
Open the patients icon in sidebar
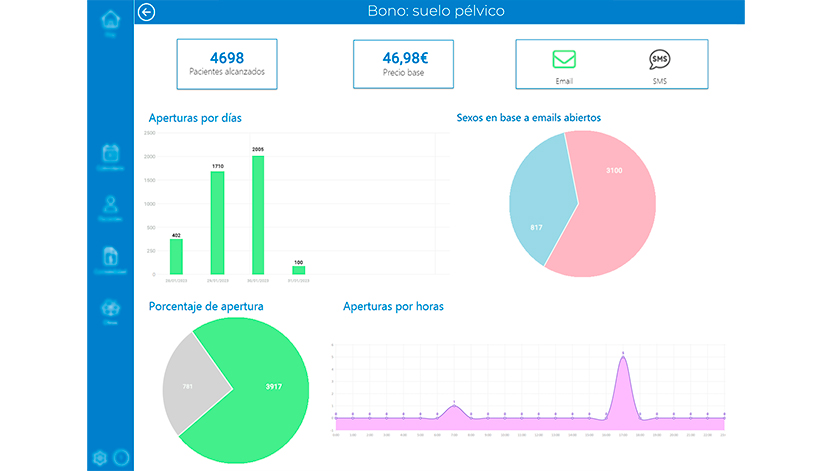click(x=110, y=206)
